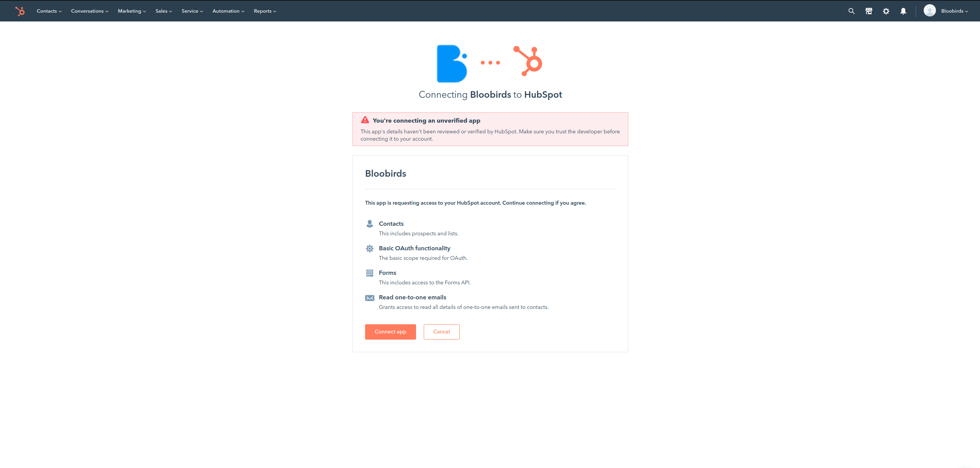The height and width of the screenshot is (468, 980).
Task: Expand the Reports menu
Action: tap(265, 11)
